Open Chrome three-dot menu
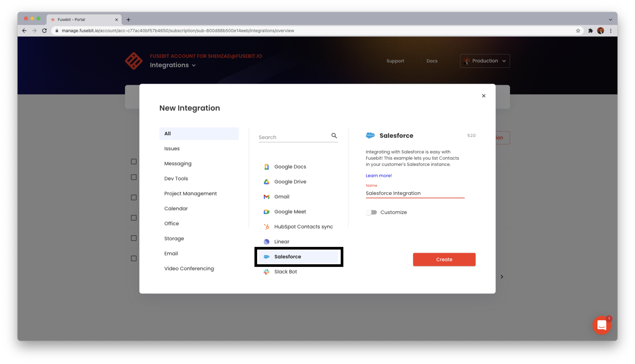The width and height of the screenshot is (635, 364). coord(611,30)
